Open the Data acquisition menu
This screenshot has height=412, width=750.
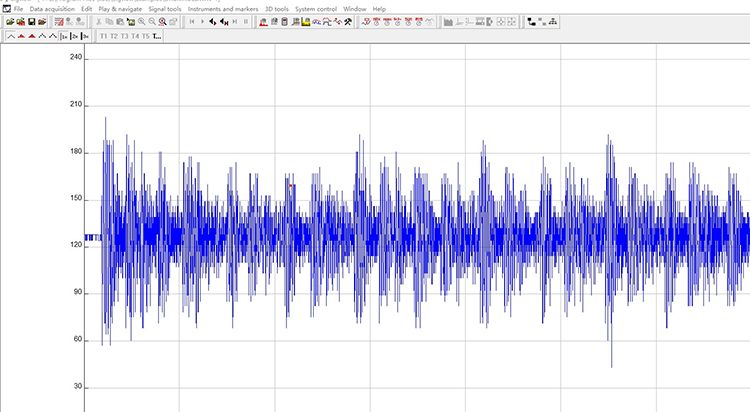(51, 9)
